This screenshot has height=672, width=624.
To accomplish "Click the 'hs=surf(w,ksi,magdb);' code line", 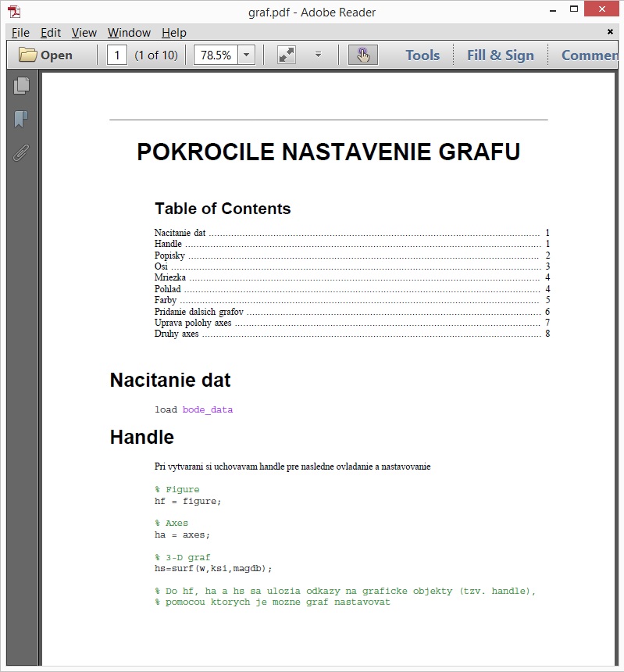I will point(213,568).
